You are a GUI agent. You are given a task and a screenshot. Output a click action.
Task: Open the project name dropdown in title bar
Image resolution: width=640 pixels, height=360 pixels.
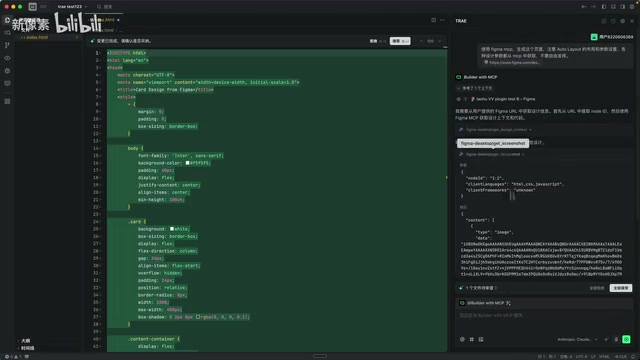coord(72,7)
